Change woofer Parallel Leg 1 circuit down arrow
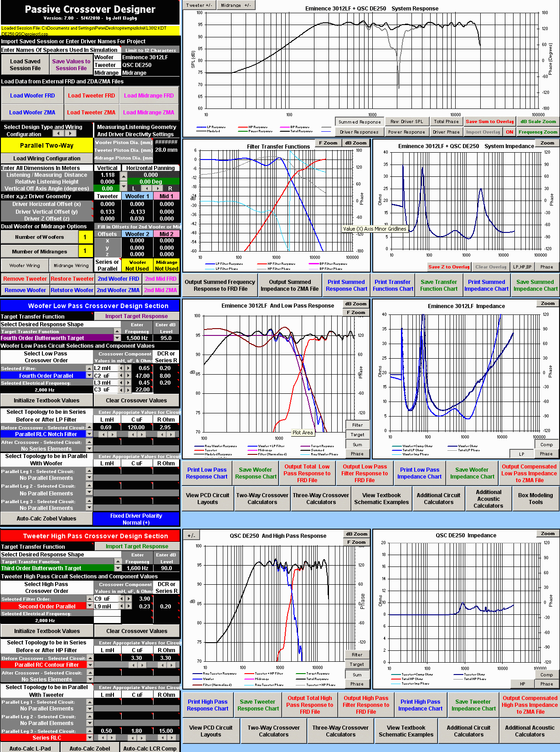Image resolution: width=560 pixels, height=752 pixels. [89, 478]
